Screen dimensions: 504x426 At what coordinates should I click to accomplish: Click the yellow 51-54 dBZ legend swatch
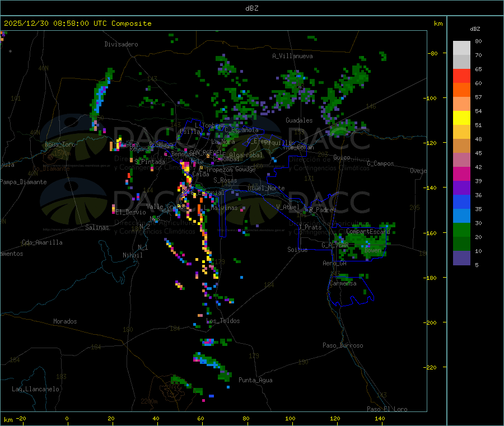461,118
